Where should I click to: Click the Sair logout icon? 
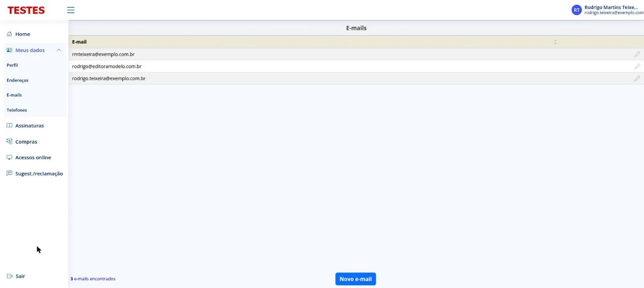(10, 276)
